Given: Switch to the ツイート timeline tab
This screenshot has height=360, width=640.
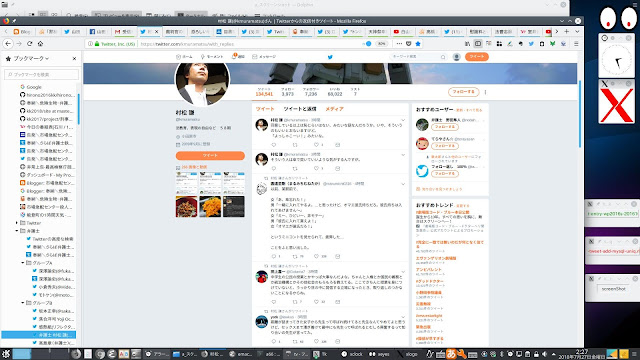Looking at the screenshot, I should click(x=265, y=109).
